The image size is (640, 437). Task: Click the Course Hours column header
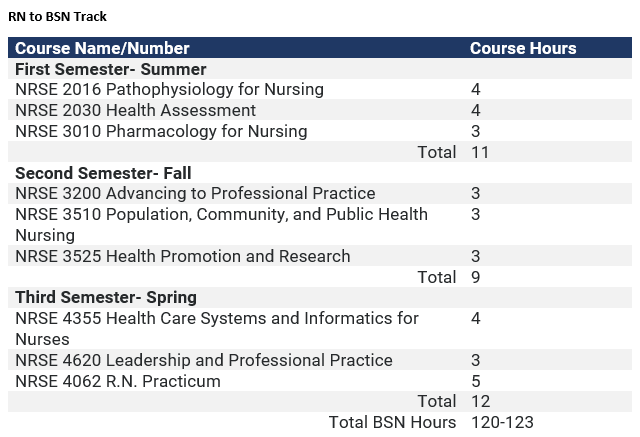pyautogui.click(x=523, y=48)
